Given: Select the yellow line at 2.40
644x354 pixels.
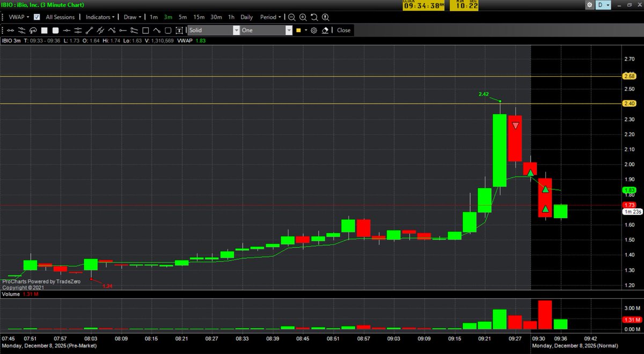Looking at the screenshot, I should [310, 104].
